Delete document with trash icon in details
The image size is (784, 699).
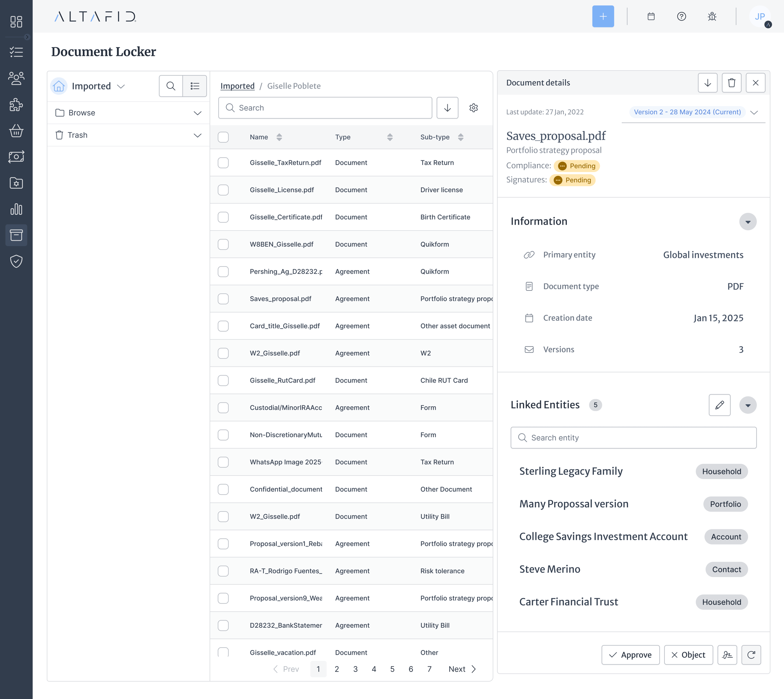(731, 83)
